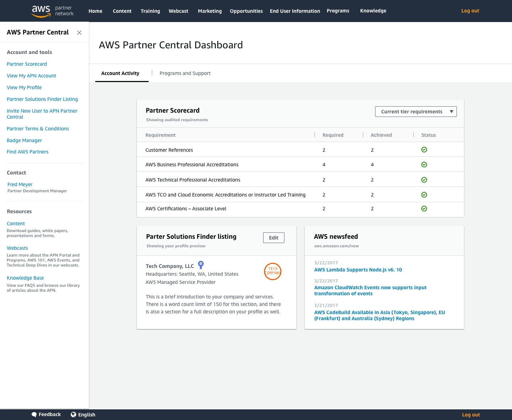Select AWS Technical Professional Accreditations row text
Viewport: 512px width, 420px height.
193,180
